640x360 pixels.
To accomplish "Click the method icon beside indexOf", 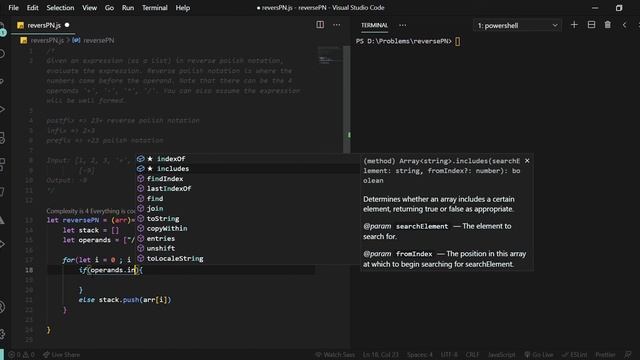I will coord(140,159).
